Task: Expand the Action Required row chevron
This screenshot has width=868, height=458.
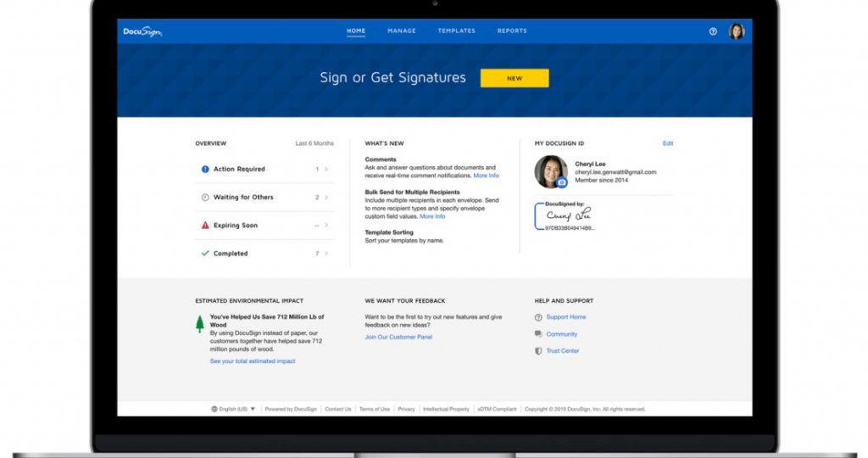Action: click(326, 169)
